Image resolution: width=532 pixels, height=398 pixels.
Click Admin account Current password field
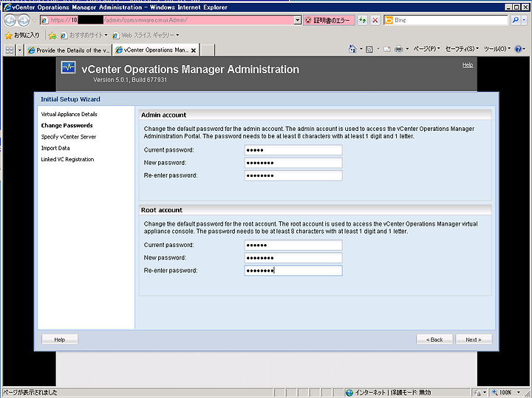[x=293, y=150]
